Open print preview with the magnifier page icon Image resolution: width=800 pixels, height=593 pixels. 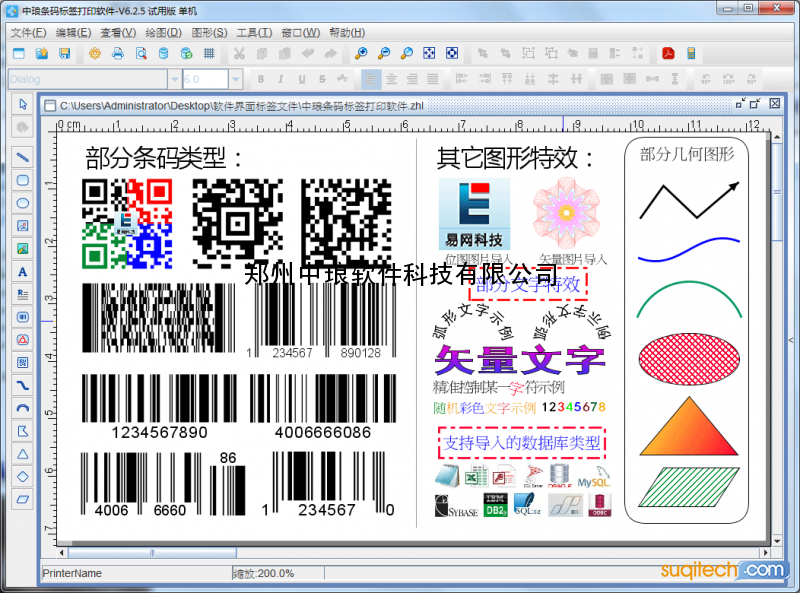(141, 53)
